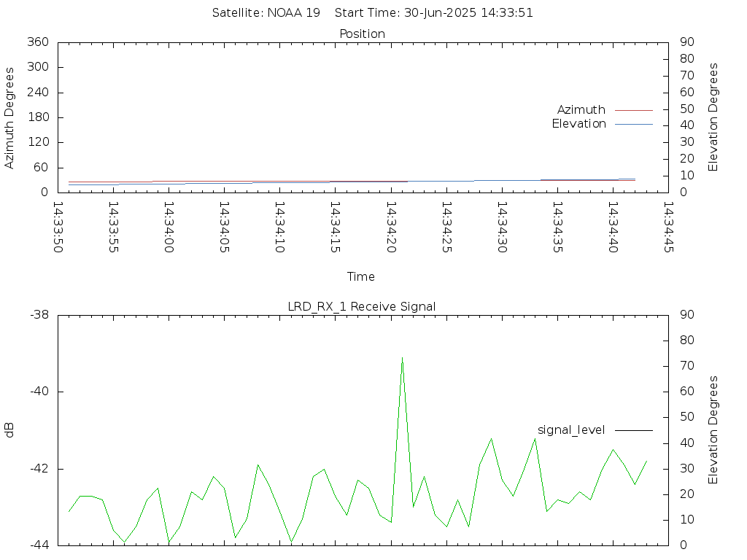Click the '14:34:20' time tick label

pos(391,227)
